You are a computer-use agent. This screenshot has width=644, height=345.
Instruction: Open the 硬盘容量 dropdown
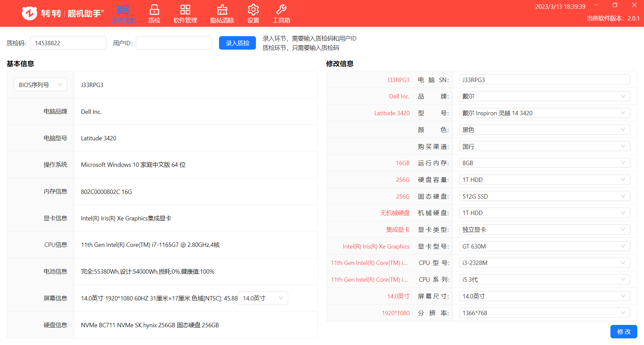coord(544,180)
